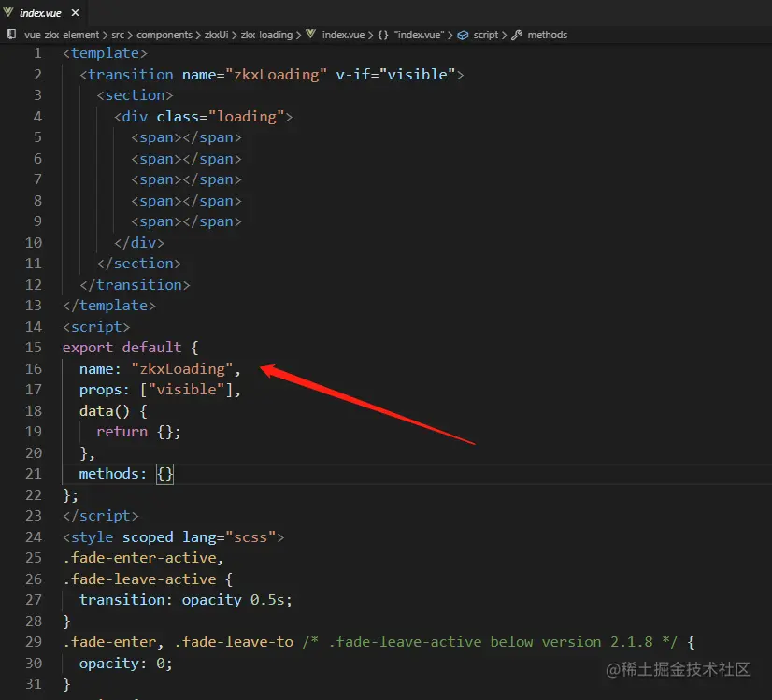Click the .fade-leave-active selector on line 26
This screenshot has width=772, height=700.
(139, 579)
